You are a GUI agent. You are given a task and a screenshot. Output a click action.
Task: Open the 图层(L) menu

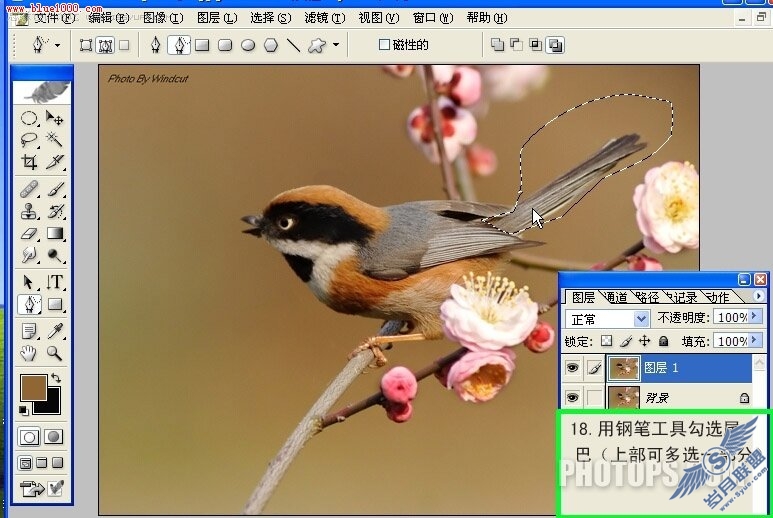tap(217, 18)
